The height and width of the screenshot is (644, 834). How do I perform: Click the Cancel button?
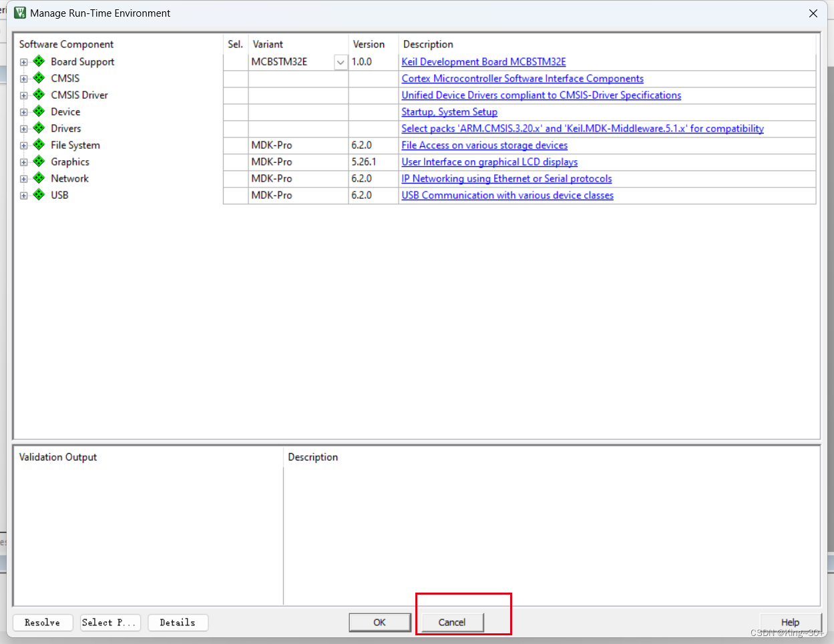[452, 622]
